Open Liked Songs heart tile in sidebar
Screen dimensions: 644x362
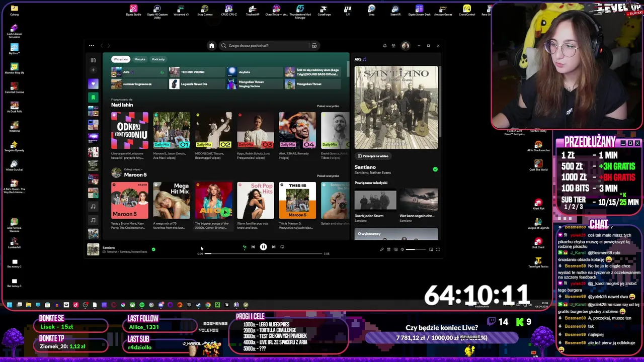pyautogui.click(x=93, y=83)
